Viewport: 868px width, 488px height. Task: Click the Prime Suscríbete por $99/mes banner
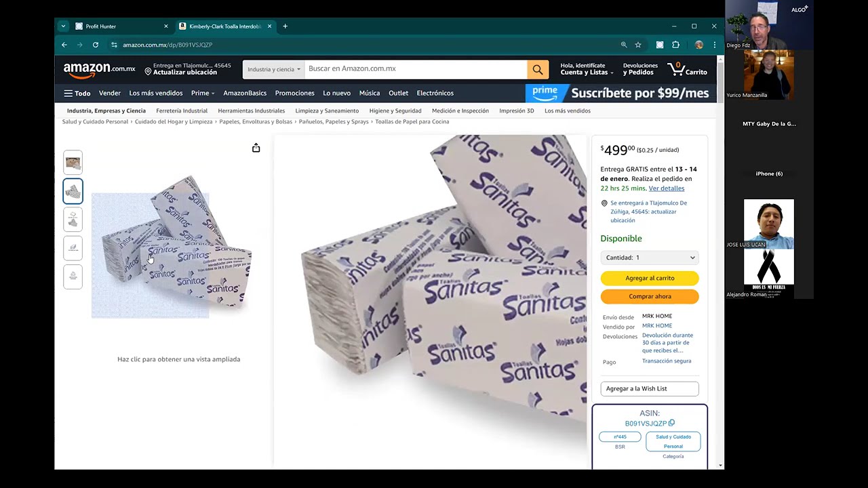click(x=618, y=93)
